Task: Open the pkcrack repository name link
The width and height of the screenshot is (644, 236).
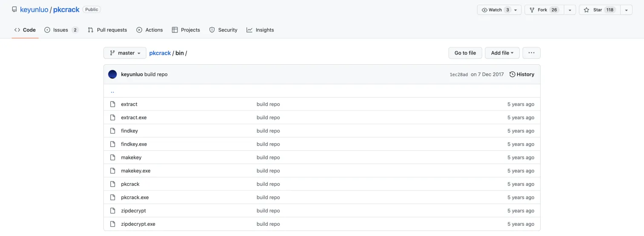Action: coord(66,9)
